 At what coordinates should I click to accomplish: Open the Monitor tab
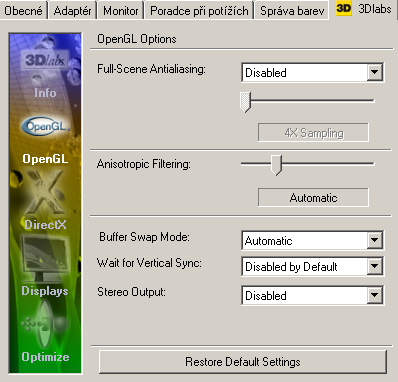pyautogui.click(x=121, y=11)
